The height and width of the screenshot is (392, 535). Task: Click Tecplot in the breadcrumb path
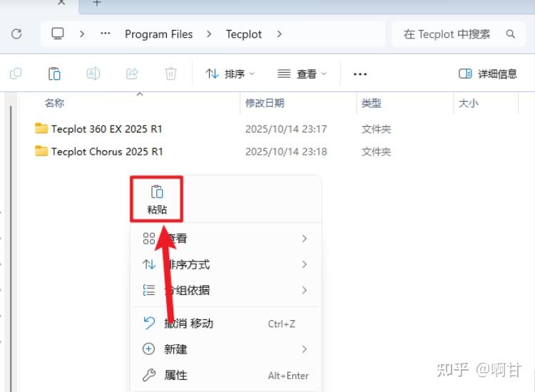pyautogui.click(x=244, y=34)
